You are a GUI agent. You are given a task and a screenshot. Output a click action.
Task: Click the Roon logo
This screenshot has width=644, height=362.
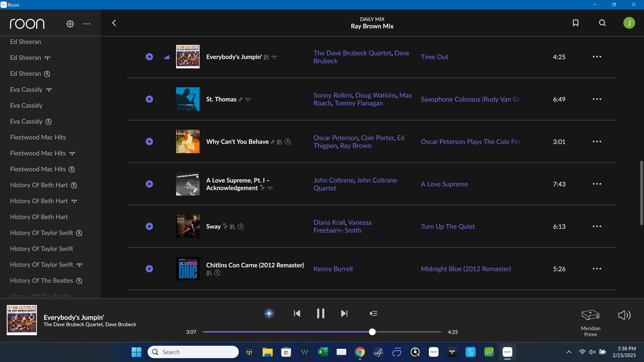click(27, 24)
